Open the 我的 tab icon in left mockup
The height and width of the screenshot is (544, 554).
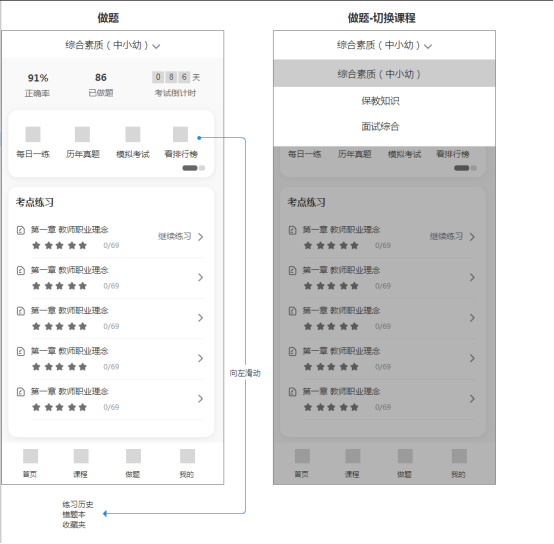[187, 456]
